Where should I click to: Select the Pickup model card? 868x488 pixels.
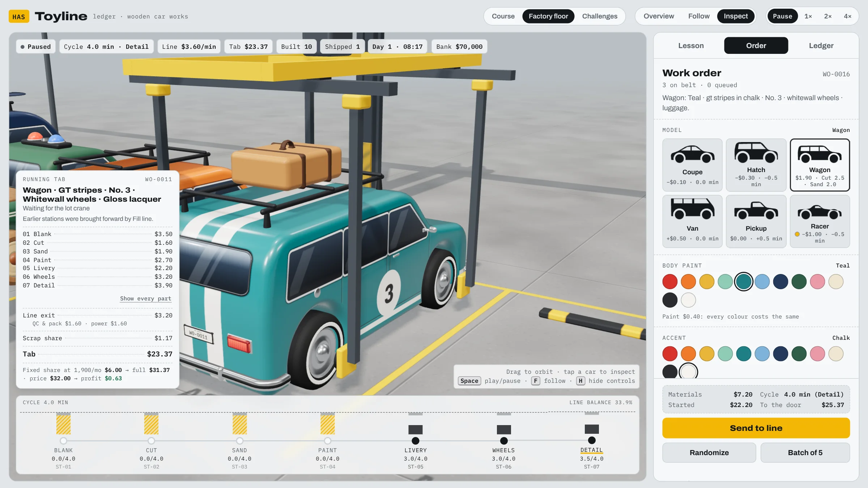coord(756,221)
